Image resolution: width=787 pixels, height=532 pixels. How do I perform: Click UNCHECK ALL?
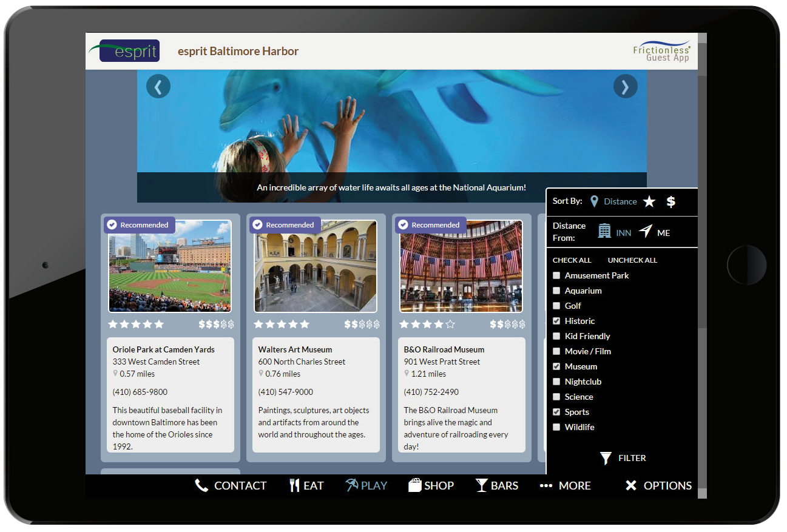[632, 260]
